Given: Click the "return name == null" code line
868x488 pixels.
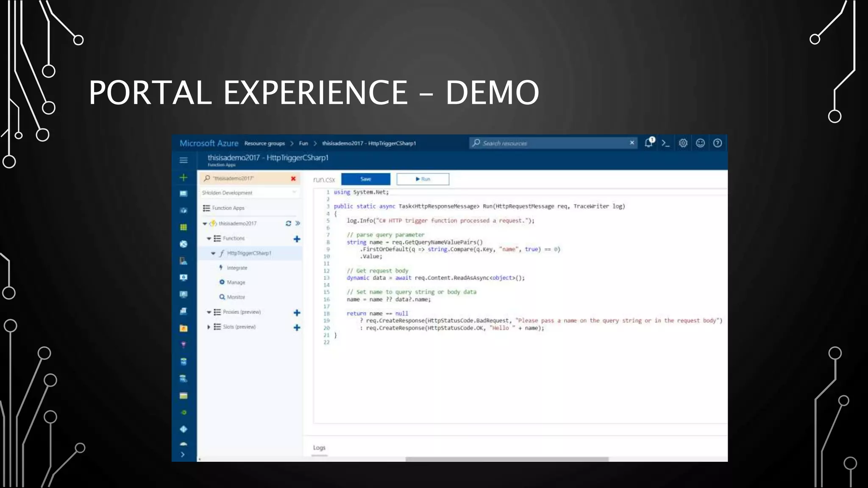Looking at the screenshot, I should pos(377,313).
